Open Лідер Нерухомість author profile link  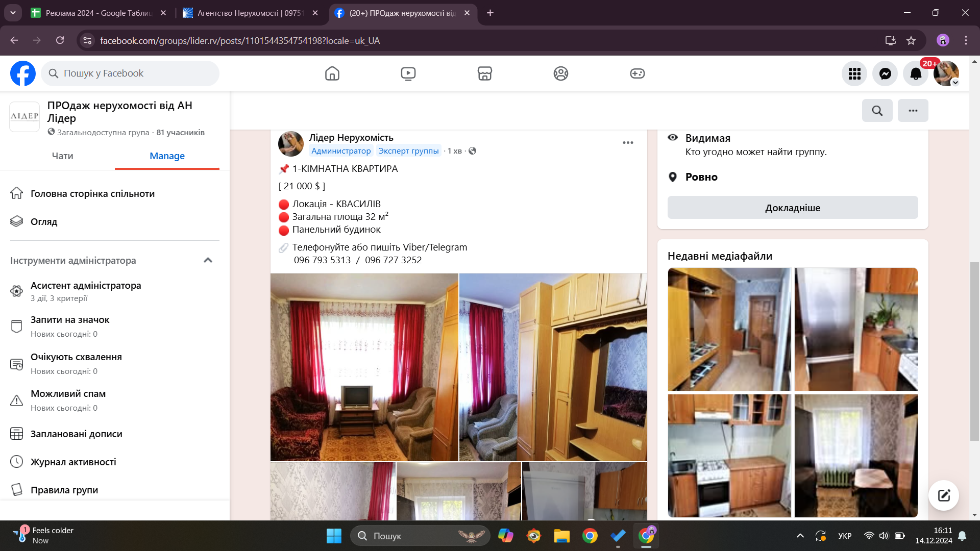tap(351, 138)
